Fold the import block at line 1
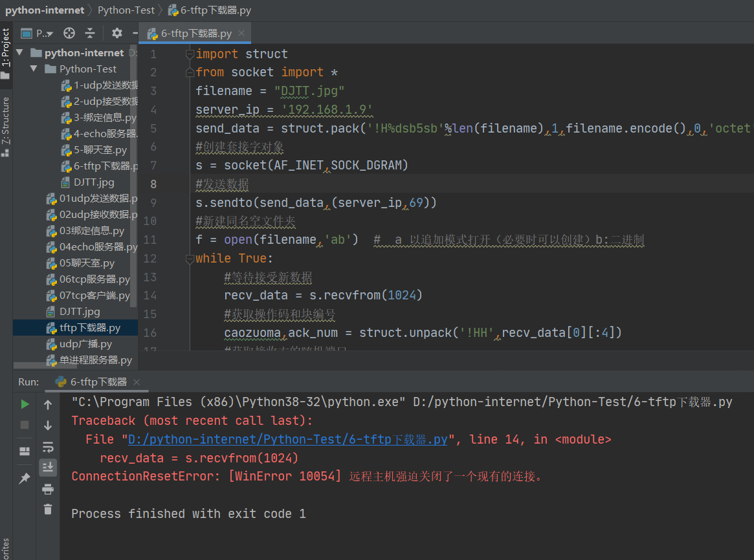This screenshot has width=754, height=560. pos(190,54)
